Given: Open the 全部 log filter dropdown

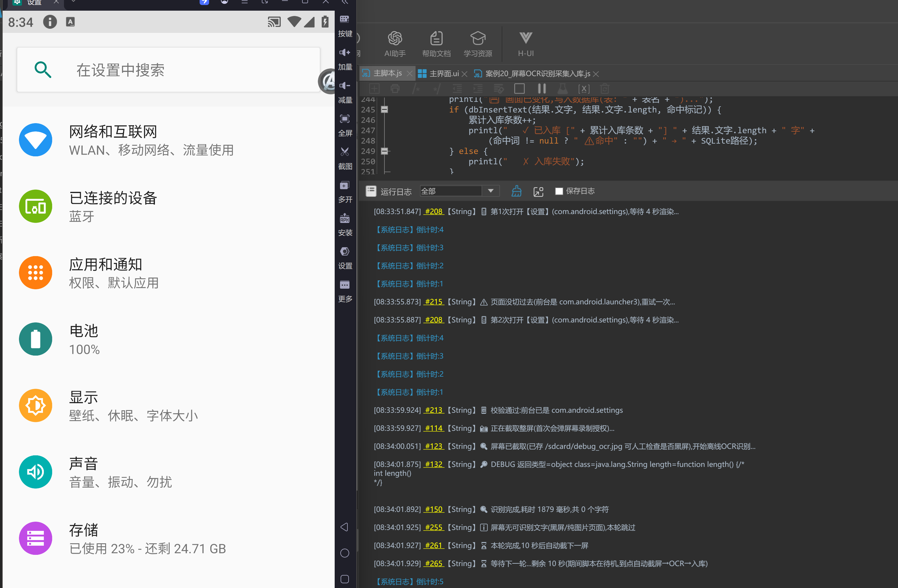Looking at the screenshot, I should click(459, 191).
